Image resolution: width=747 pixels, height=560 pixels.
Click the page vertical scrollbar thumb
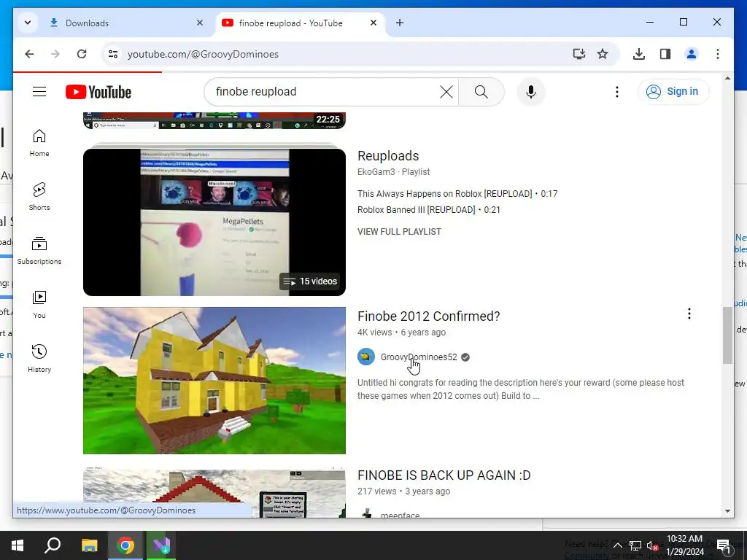pos(727,335)
